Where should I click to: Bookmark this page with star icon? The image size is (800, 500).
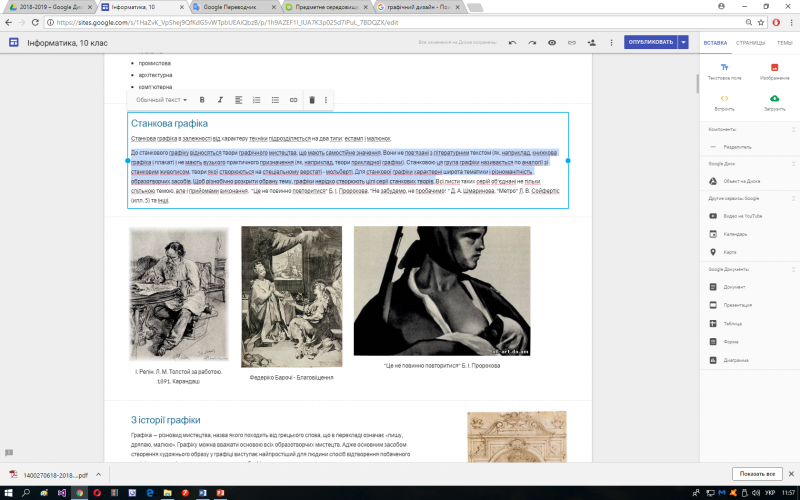tap(761, 22)
